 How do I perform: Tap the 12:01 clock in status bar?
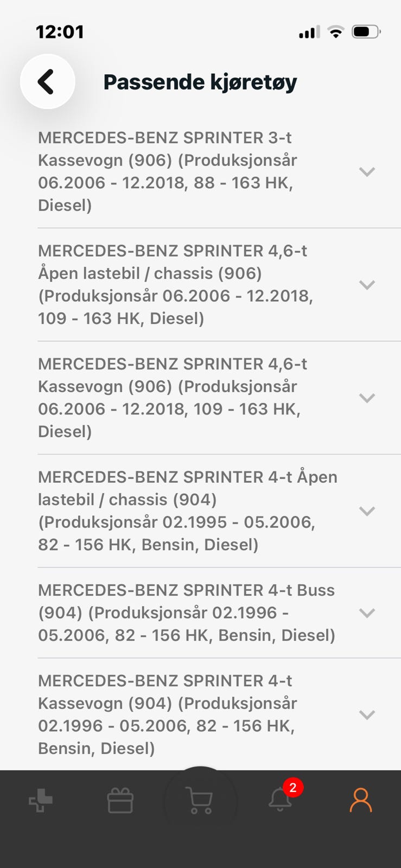60,32
